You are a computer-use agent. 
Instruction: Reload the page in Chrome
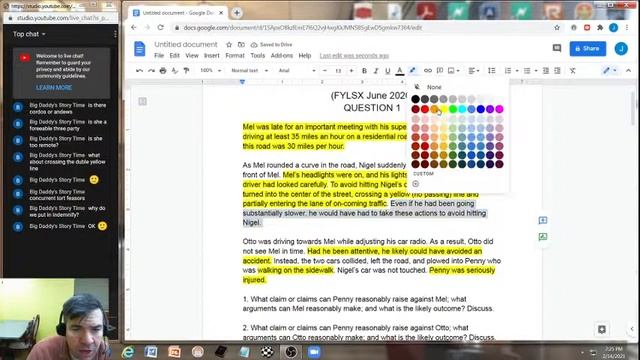pyautogui.click(x=160, y=27)
